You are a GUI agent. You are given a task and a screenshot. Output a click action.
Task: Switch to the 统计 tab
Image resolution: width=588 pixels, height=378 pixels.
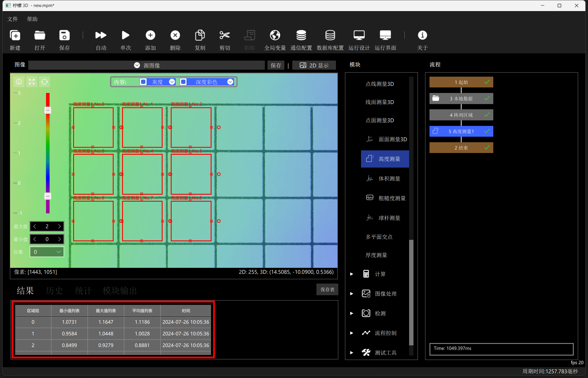click(83, 291)
